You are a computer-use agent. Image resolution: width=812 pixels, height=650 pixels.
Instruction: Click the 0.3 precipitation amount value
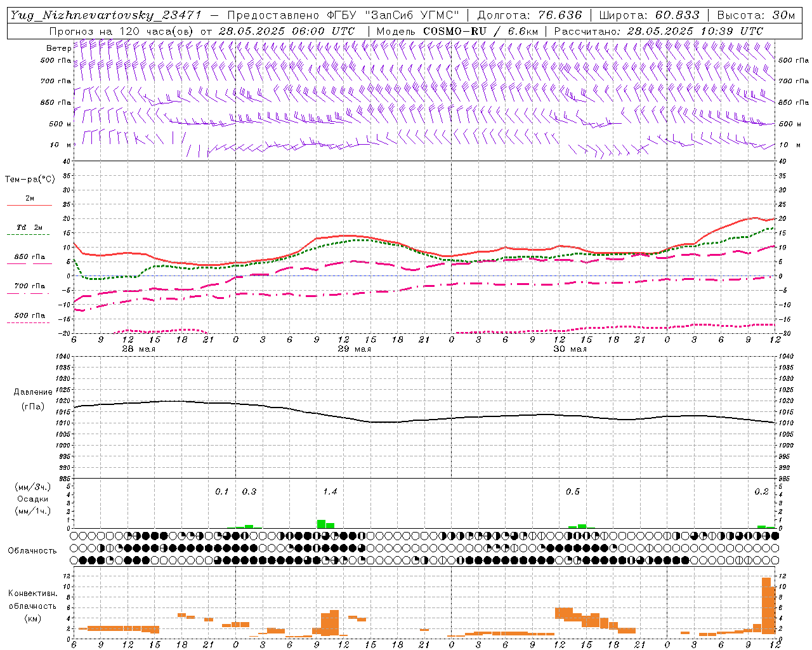coord(249,492)
